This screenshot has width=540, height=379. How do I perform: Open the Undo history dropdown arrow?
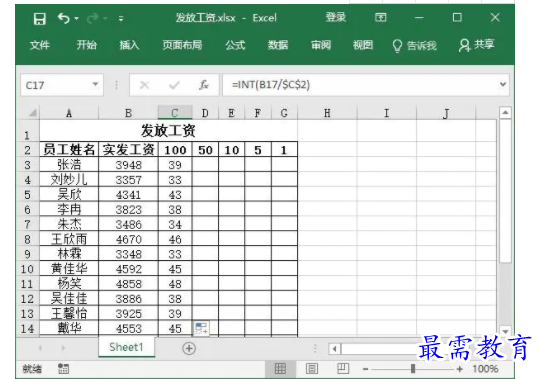76,18
